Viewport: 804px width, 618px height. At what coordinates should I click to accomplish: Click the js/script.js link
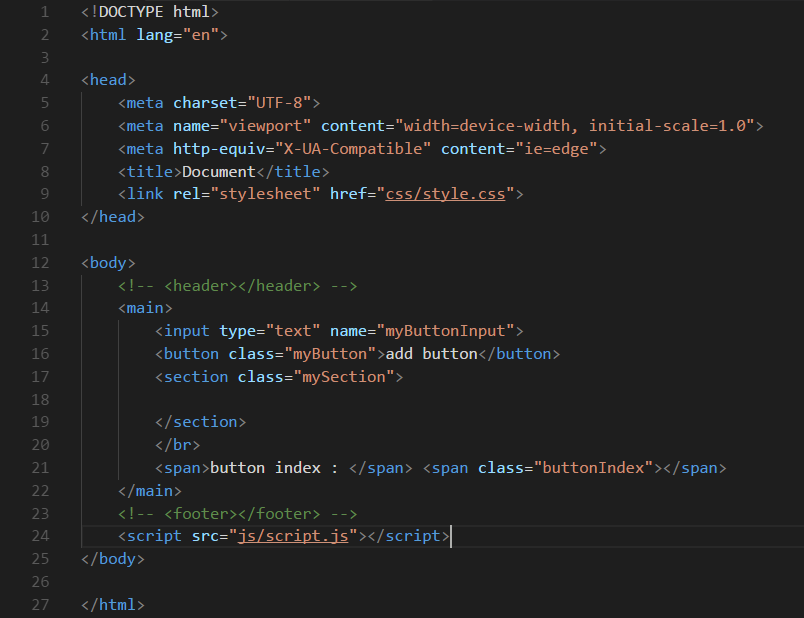(293, 535)
